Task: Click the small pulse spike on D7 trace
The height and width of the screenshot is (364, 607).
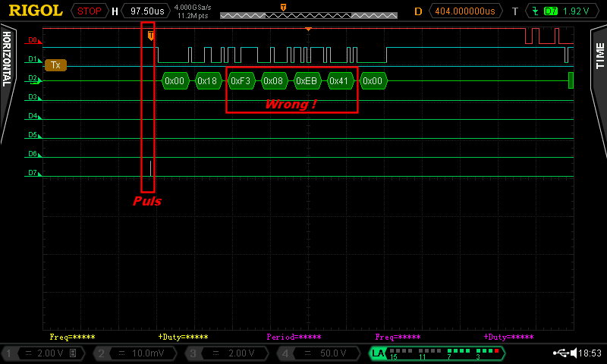Action: click(150, 168)
